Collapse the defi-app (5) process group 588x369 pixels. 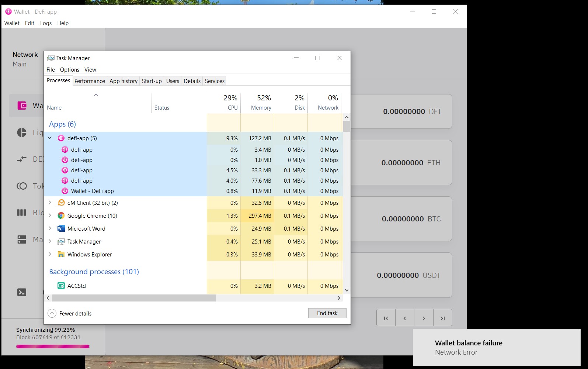pos(50,138)
